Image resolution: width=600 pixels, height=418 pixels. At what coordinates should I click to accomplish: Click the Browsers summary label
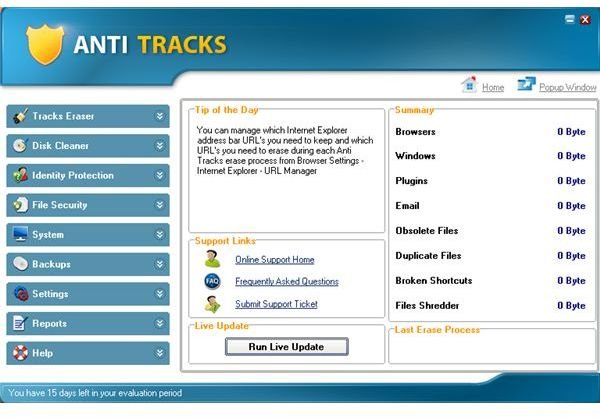(416, 132)
